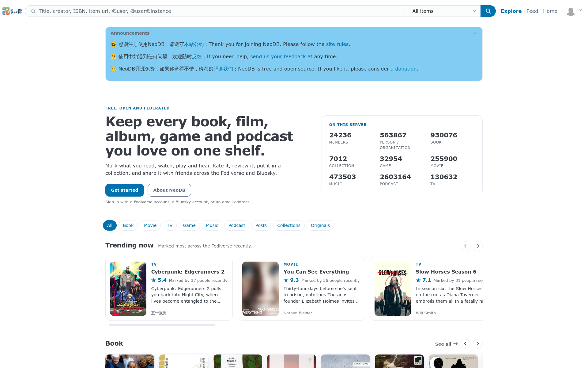This screenshot has width=588, height=368.
Task: Select the Game filter chip
Action: (x=189, y=225)
